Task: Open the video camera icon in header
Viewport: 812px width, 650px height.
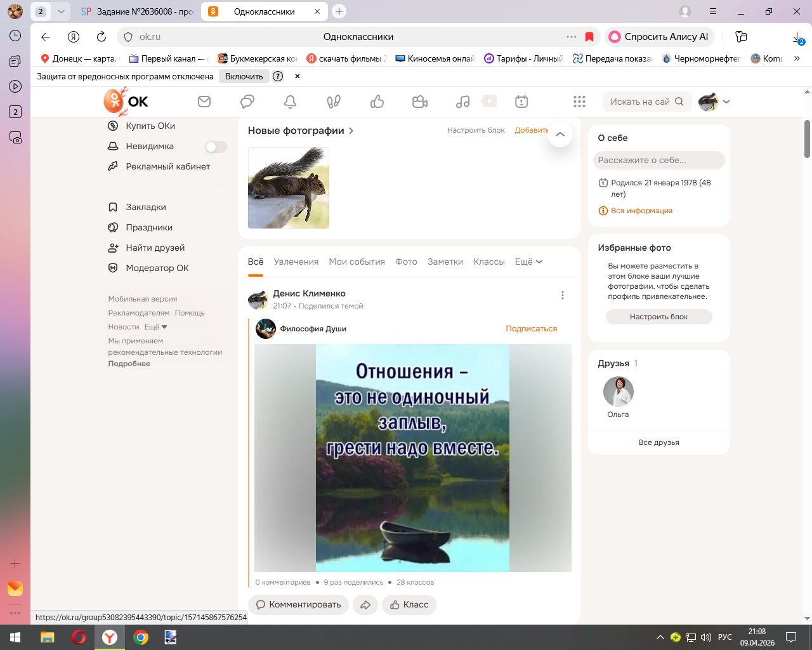Action: tap(420, 102)
